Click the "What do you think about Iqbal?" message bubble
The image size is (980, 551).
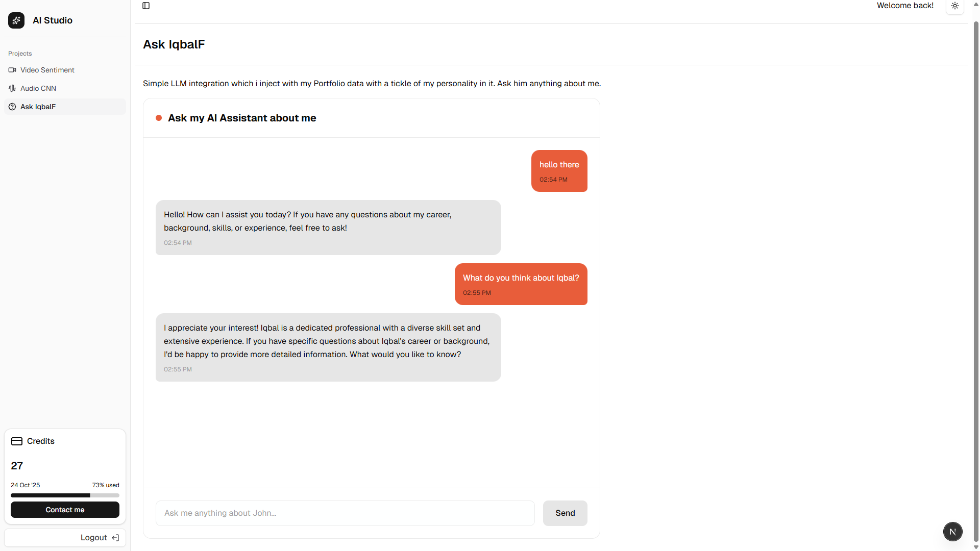coord(521,284)
